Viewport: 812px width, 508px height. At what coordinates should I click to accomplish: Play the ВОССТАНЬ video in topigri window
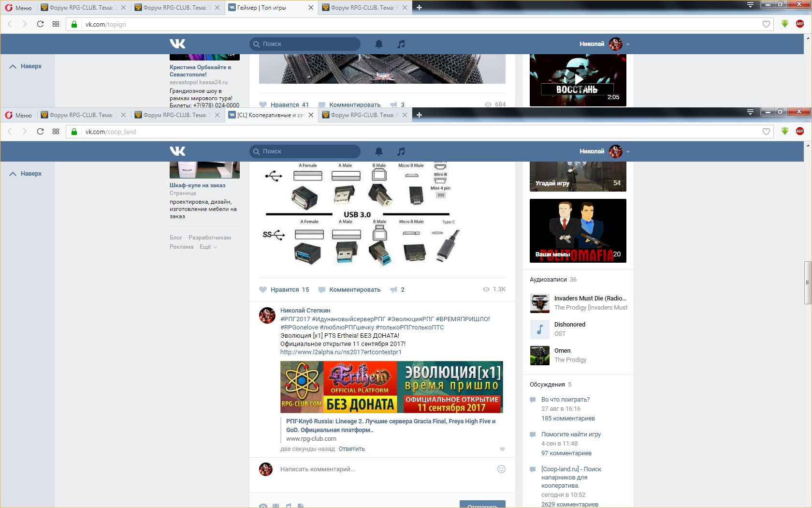click(x=578, y=80)
